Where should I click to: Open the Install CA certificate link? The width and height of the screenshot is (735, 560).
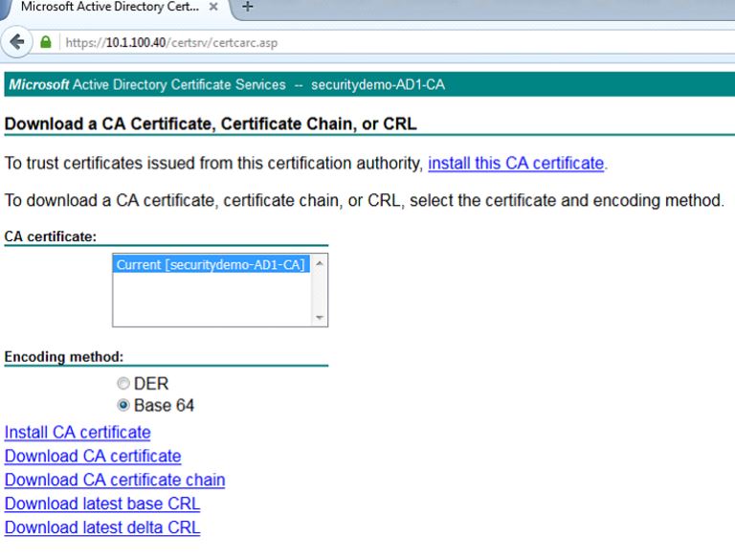[78, 433]
